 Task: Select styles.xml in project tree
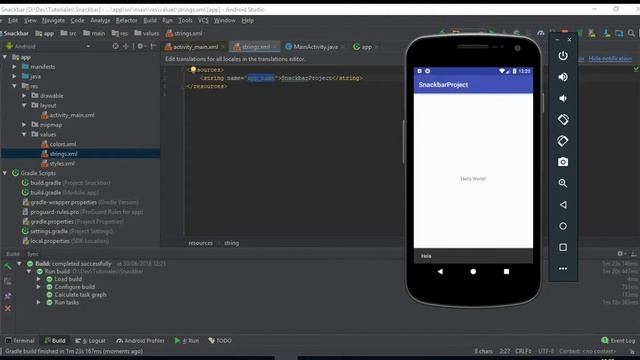coord(62,163)
